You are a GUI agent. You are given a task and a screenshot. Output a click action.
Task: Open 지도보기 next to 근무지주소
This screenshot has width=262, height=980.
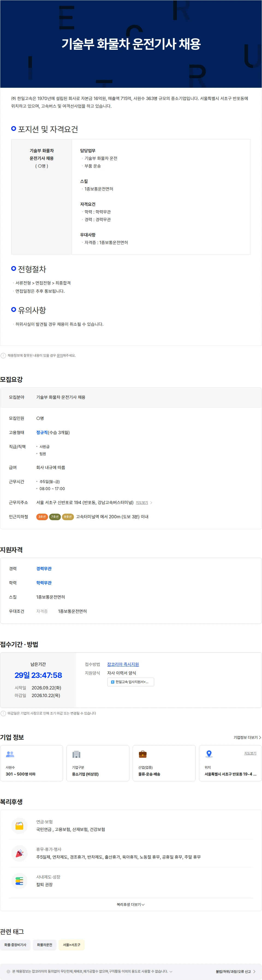(x=142, y=502)
